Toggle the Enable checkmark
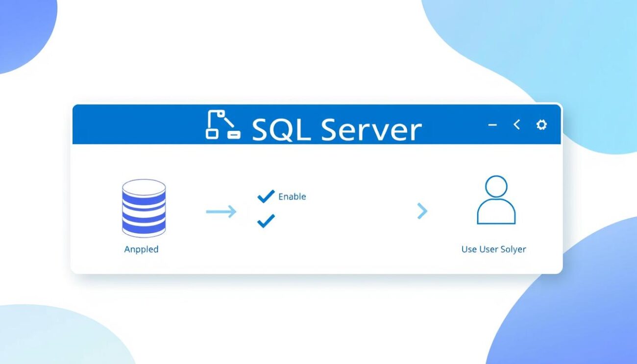This screenshot has height=364, width=637. (x=266, y=196)
